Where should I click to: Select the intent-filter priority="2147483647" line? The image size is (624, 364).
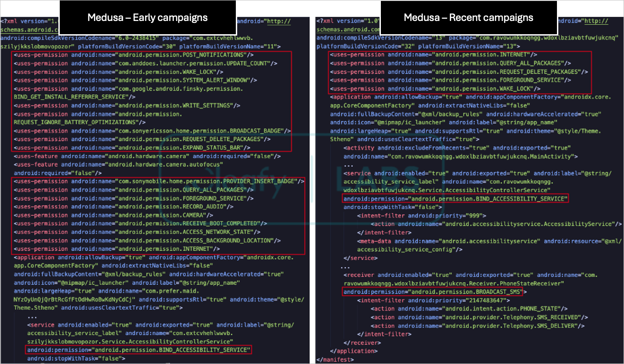[434, 300]
